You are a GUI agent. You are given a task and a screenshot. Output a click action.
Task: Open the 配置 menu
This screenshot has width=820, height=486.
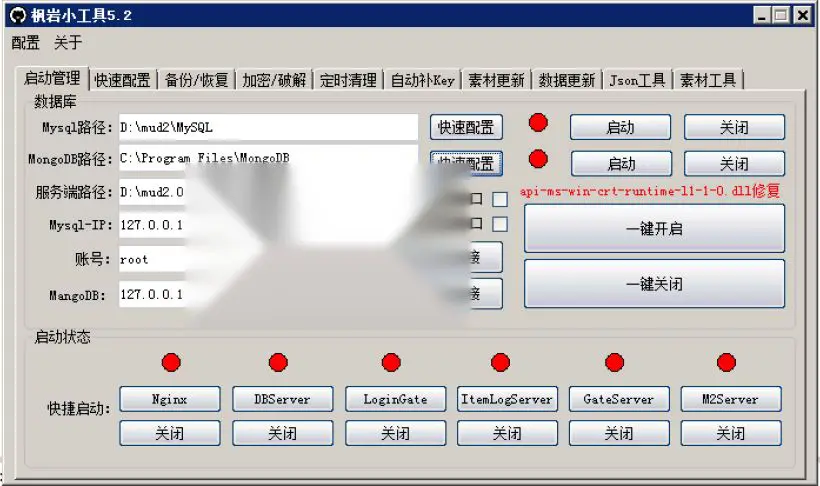[x=26, y=43]
